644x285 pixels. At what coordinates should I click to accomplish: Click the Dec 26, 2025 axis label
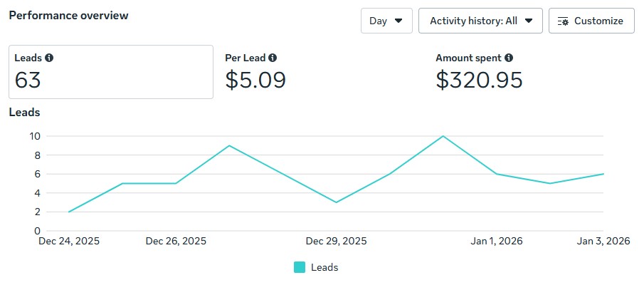click(176, 242)
